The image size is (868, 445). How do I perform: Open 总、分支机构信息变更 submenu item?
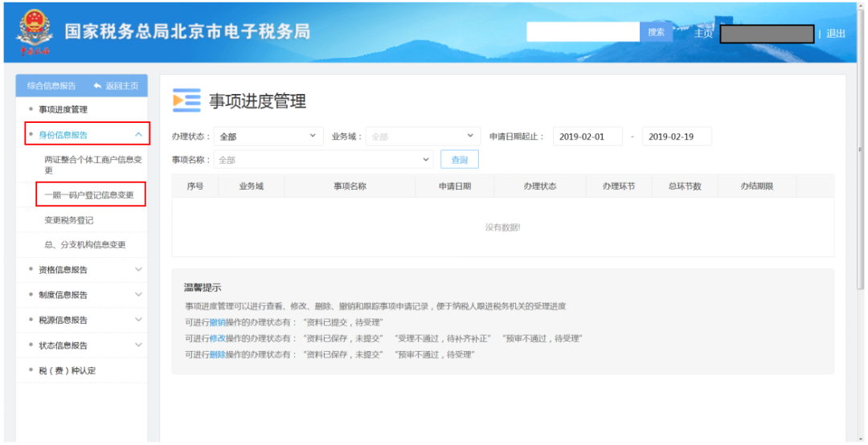pyautogui.click(x=85, y=244)
